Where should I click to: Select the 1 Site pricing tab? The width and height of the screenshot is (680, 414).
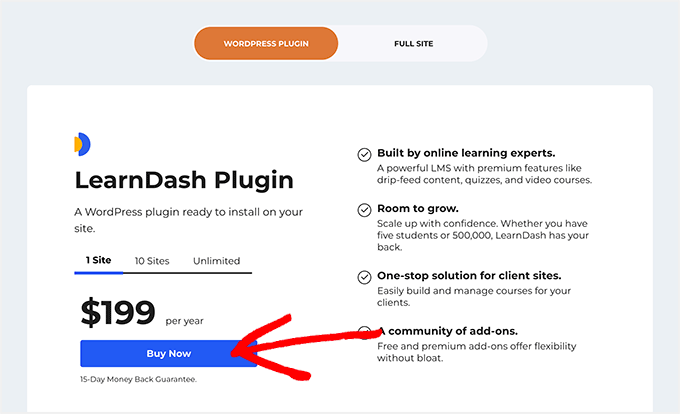point(98,260)
